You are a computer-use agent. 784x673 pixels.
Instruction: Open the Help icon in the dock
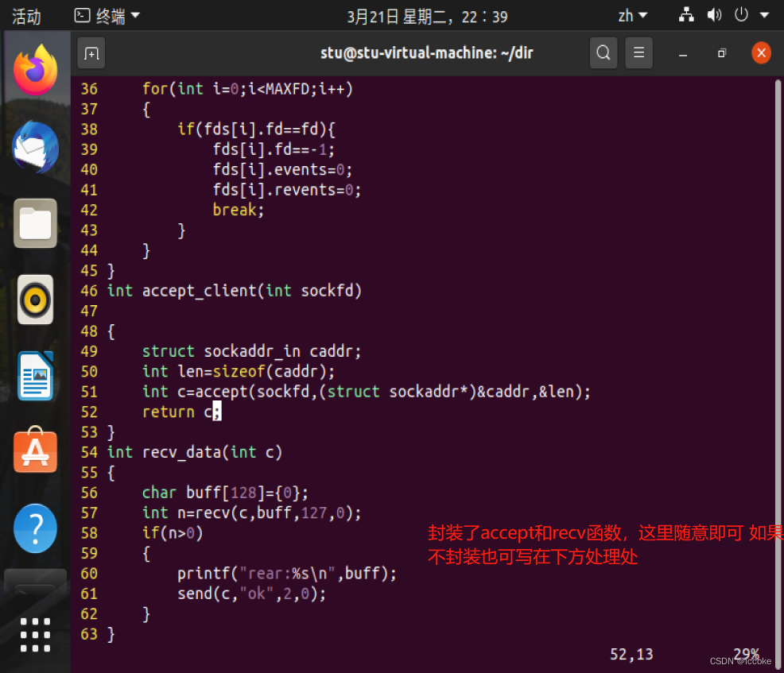coord(35,528)
